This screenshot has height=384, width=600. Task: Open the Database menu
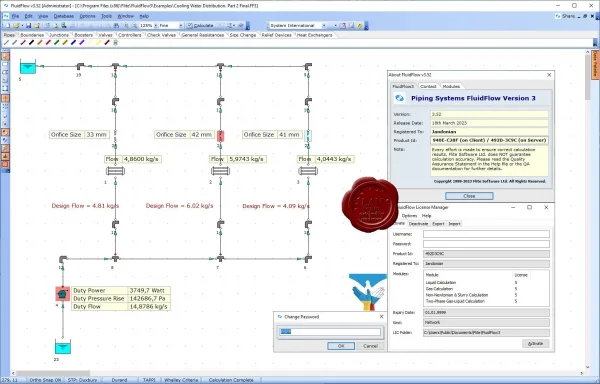tap(64, 16)
